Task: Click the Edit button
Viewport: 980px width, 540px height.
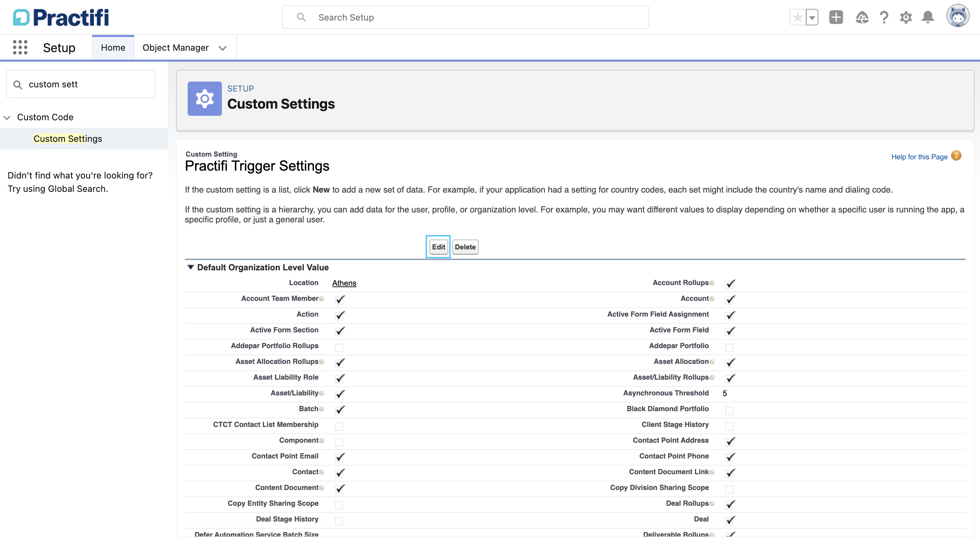Action: pyautogui.click(x=438, y=247)
